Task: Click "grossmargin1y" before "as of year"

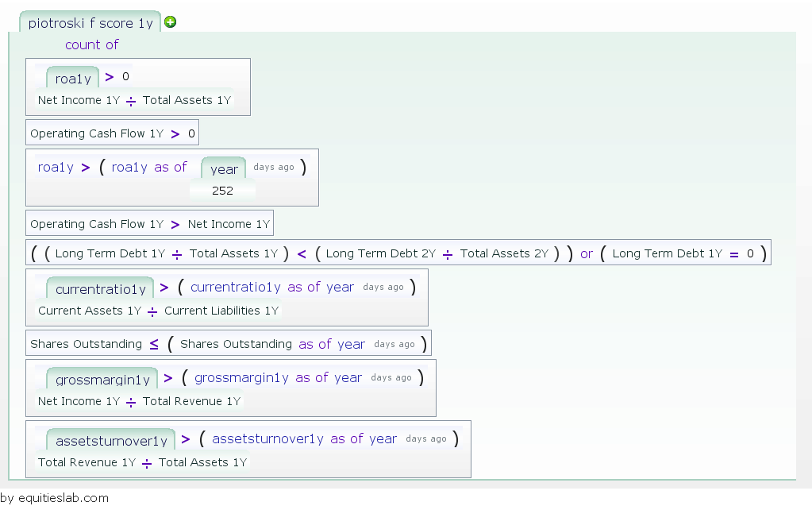Action: pos(241,377)
